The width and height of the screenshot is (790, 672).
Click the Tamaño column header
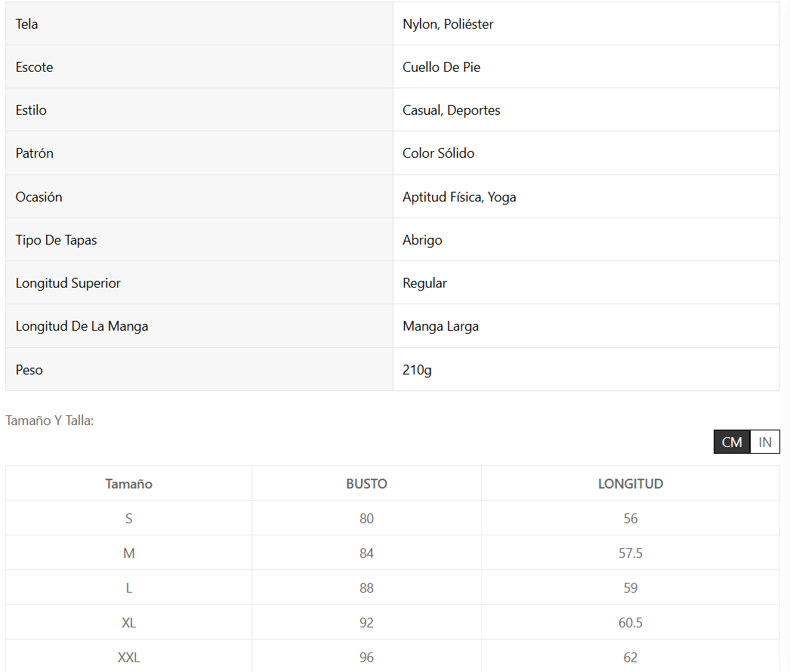128,484
